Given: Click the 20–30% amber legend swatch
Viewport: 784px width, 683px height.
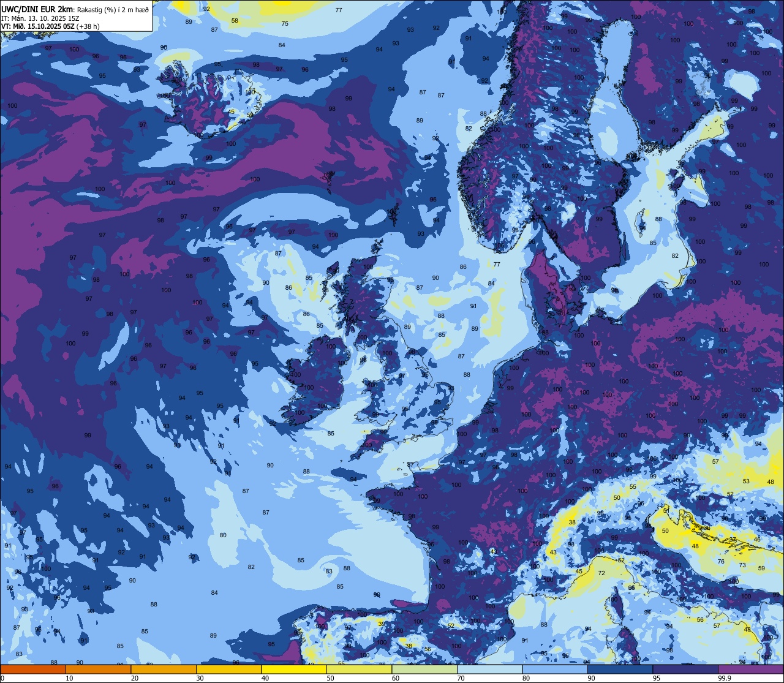Looking at the screenshot, I should [164, 669].
